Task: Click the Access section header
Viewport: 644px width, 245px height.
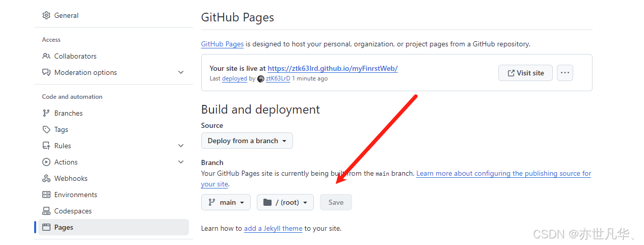Action: (x=51, y=40)
